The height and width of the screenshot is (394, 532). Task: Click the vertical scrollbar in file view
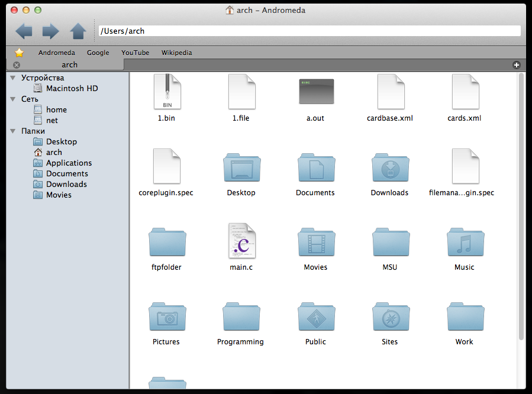521,207
